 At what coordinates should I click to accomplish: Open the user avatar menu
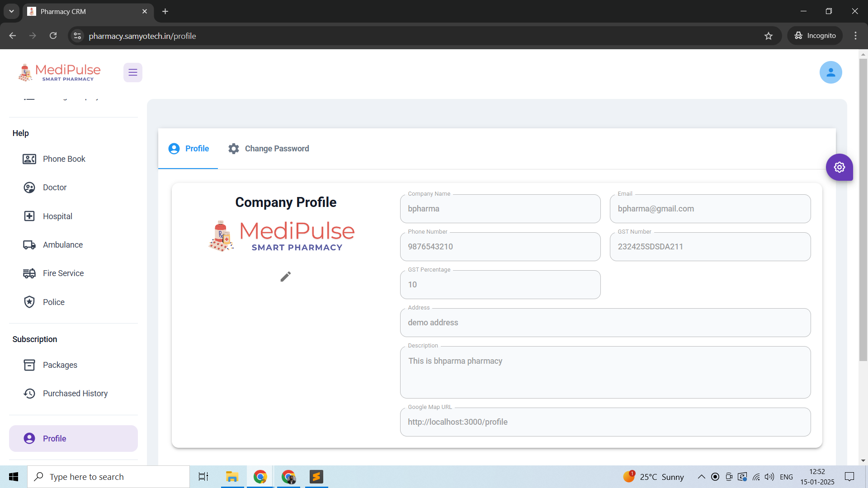[x=831, y=72]
